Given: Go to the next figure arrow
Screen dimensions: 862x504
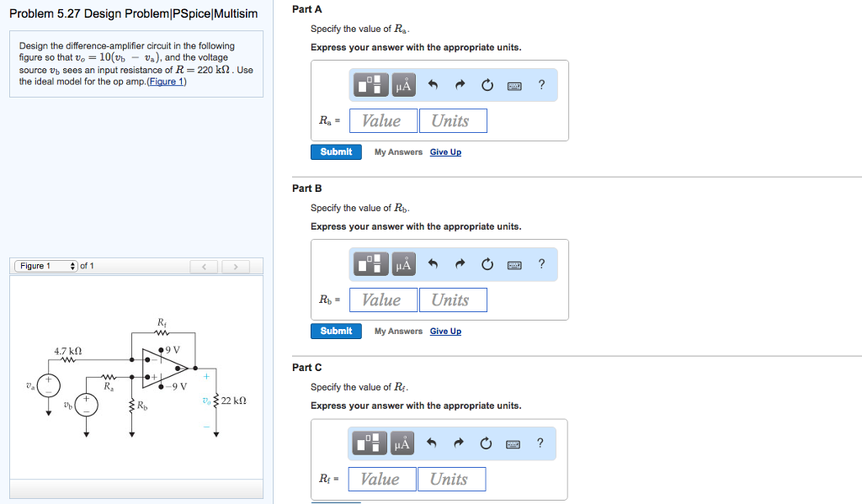Looking at the screenshot, I should click(236, 267).
